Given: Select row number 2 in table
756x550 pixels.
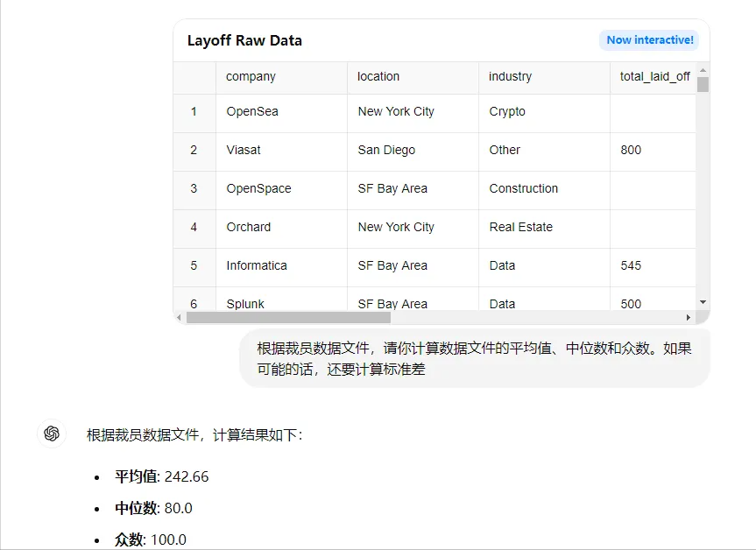Looking at the screenshot, I should (x=194, y=151).
